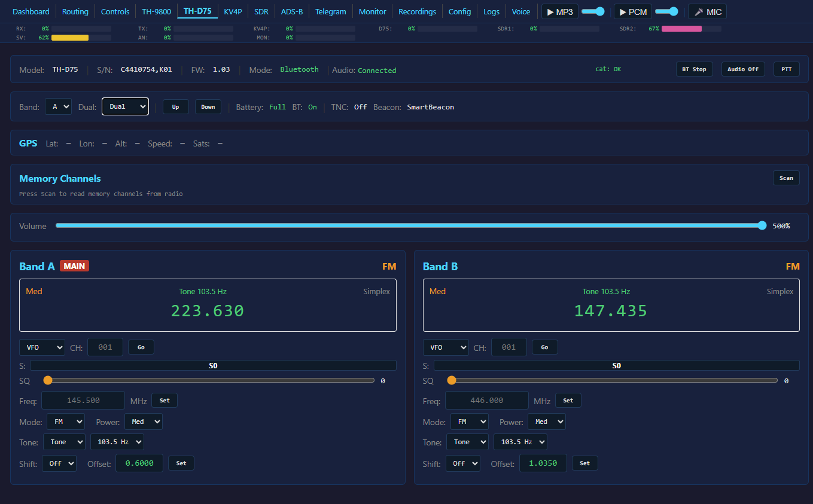Viewport: 813px width, 504px height.
Task: Start MP3 stream playback
Action: 560,11
